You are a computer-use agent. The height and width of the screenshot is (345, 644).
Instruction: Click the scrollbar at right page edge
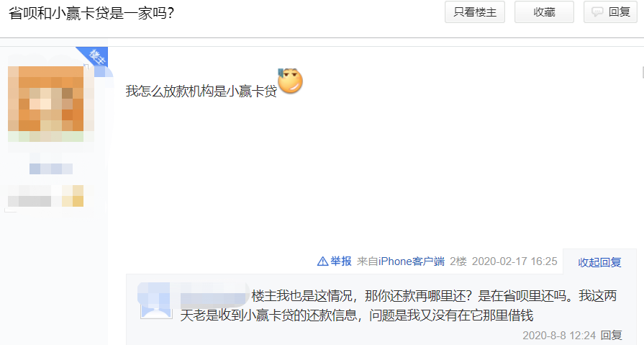point(643,72)
